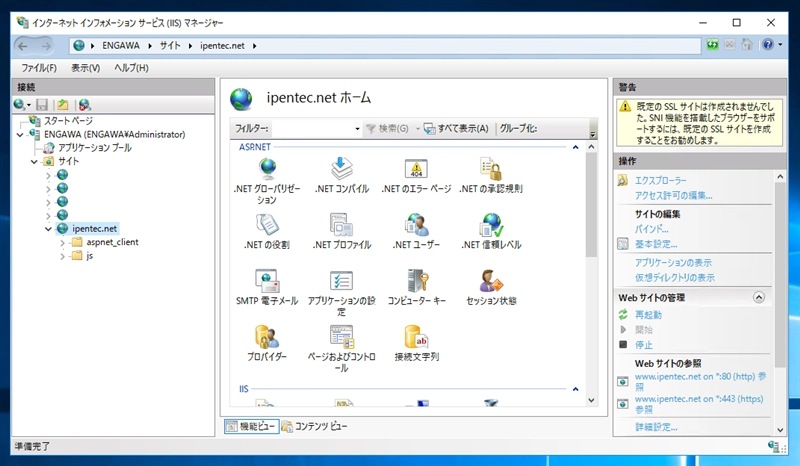The width and height of the screenshot is (800, 466).
Task: Click the home icon in address bar
Action: coord(747,45)
